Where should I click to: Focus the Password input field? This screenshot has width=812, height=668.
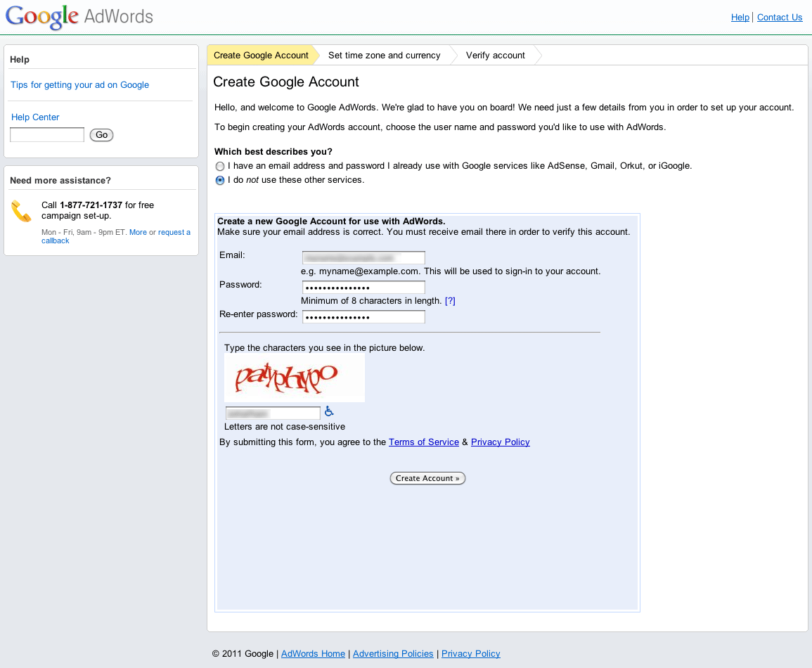[x=363, y=288]
